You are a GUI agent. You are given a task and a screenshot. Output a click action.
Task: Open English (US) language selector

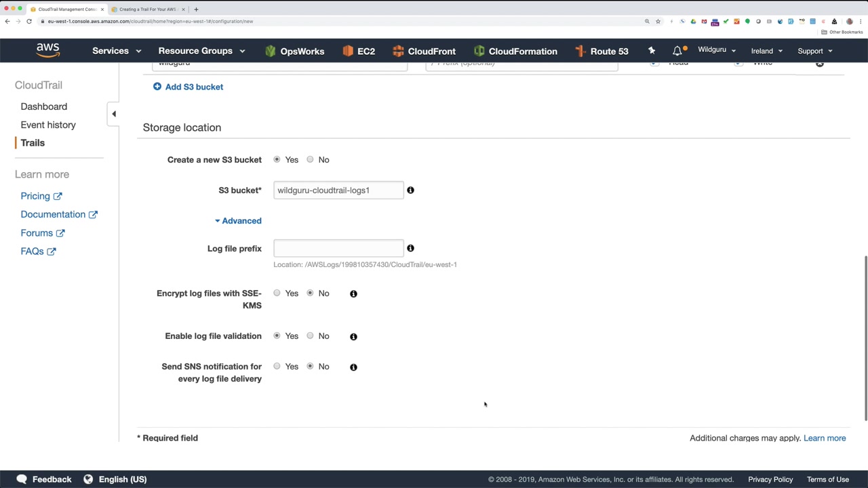[x=115, y=479]
